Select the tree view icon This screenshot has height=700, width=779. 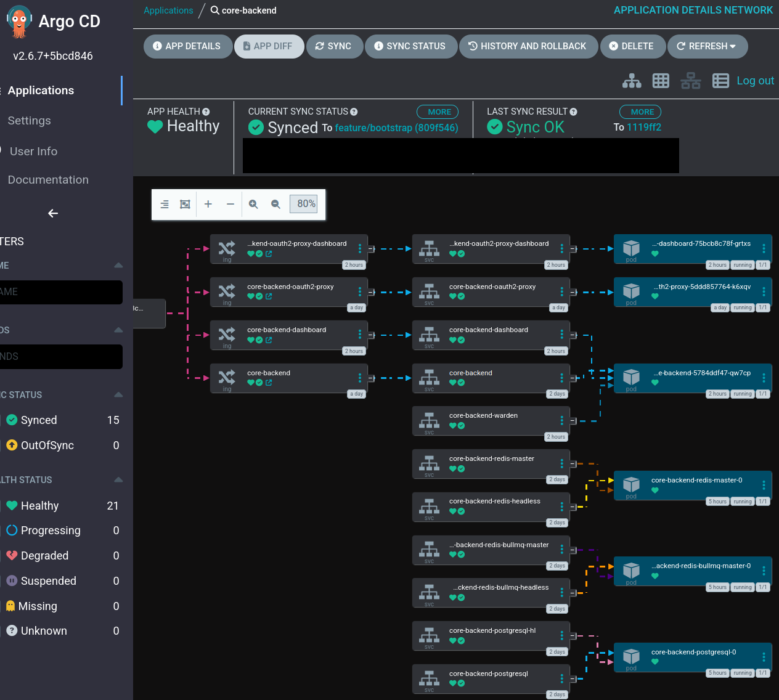tap(632, 80)
